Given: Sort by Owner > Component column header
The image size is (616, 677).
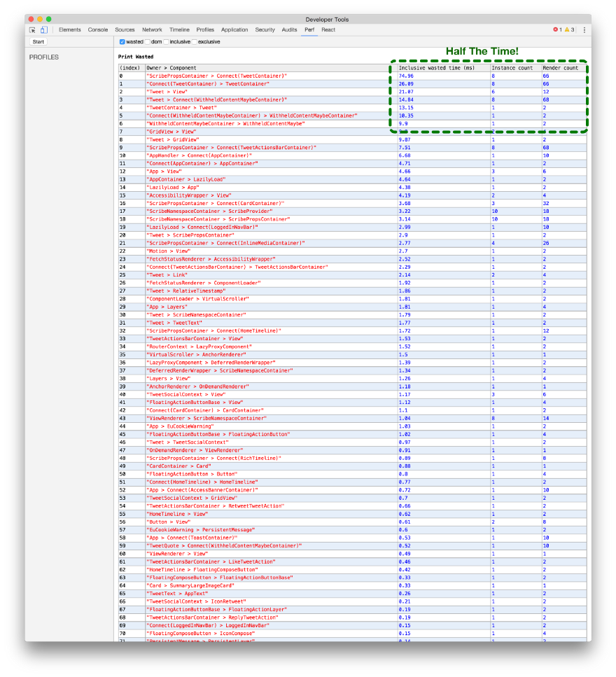Looking at the screenshot, I should point(271,68).
